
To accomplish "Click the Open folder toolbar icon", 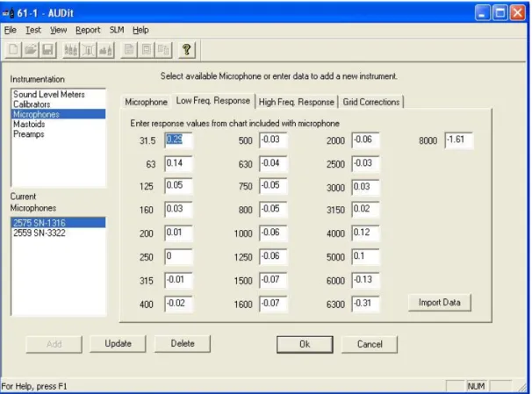I will pyautogui.click(x=31, y=50).
